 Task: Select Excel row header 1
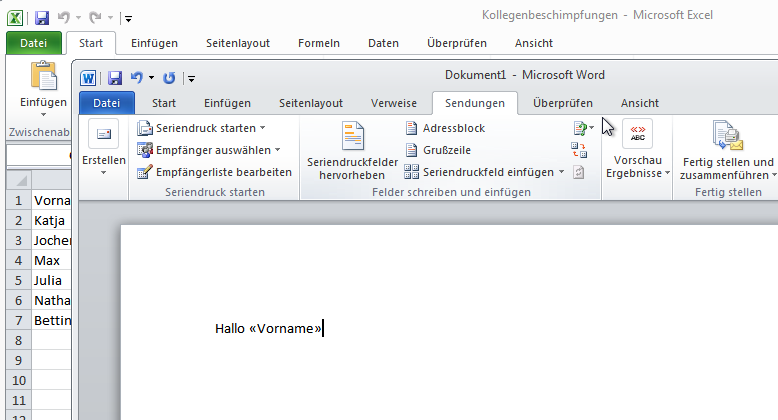coord(19,201)
